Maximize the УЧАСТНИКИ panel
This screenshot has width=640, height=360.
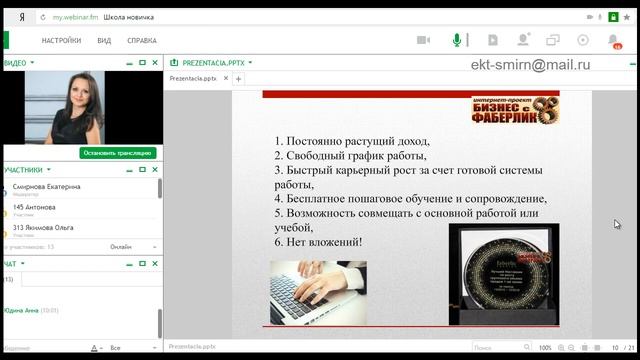point(142,169)
